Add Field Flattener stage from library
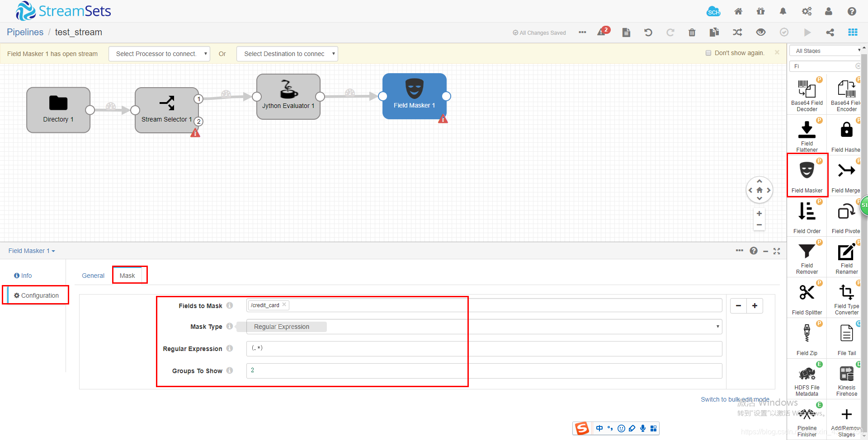Screen dimensions: 868x440 pyautogui.click(x=807, y=136)
